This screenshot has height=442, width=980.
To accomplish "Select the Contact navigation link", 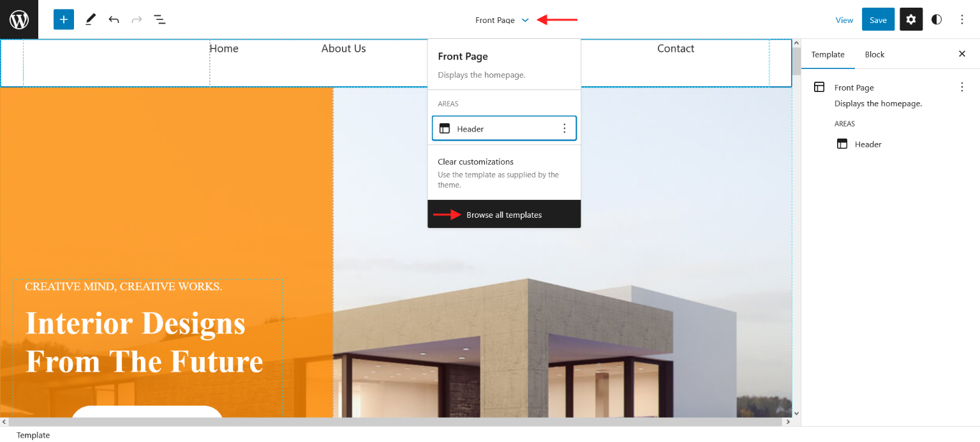I will click(x=676, y=49).
